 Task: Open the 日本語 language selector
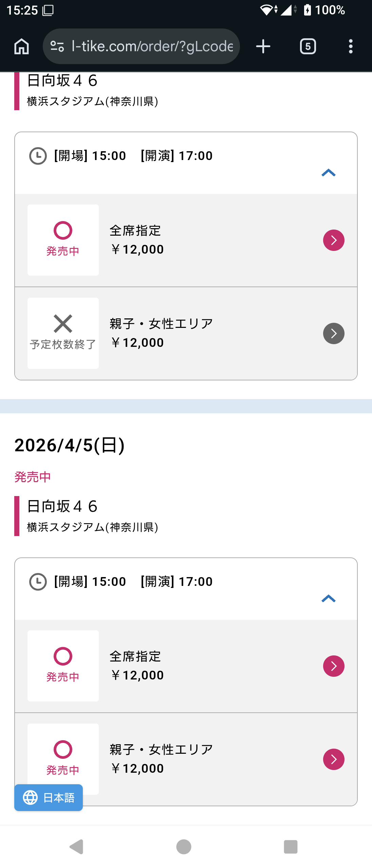tap(49, 798)
